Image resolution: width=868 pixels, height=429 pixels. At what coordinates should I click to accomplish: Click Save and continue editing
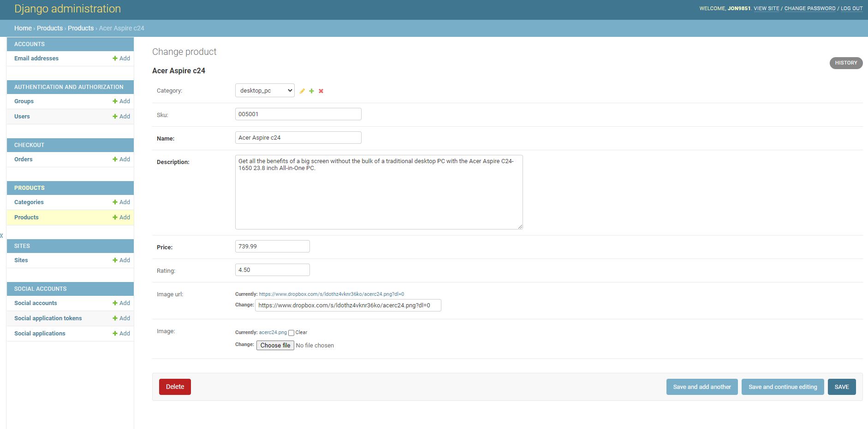783,387
